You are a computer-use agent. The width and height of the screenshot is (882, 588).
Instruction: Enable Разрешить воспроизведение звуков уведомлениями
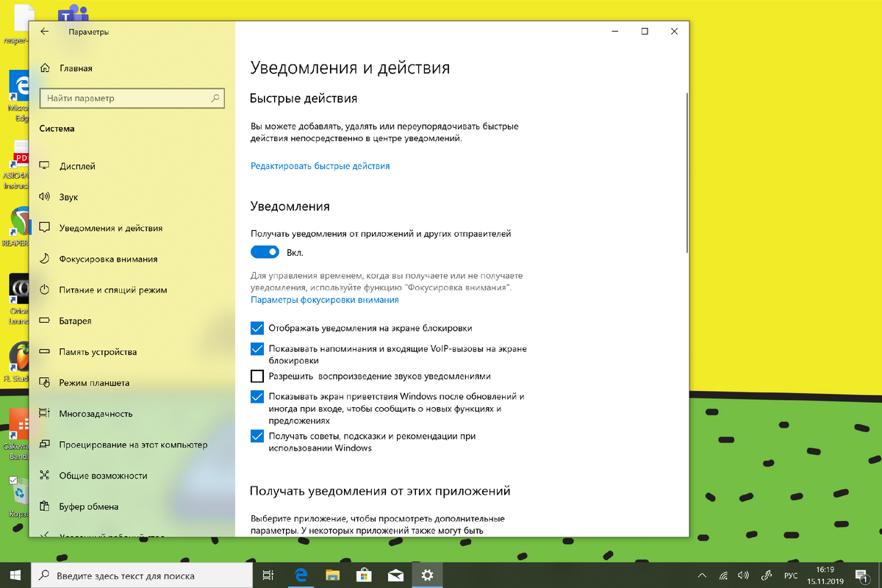coord(257,376)
